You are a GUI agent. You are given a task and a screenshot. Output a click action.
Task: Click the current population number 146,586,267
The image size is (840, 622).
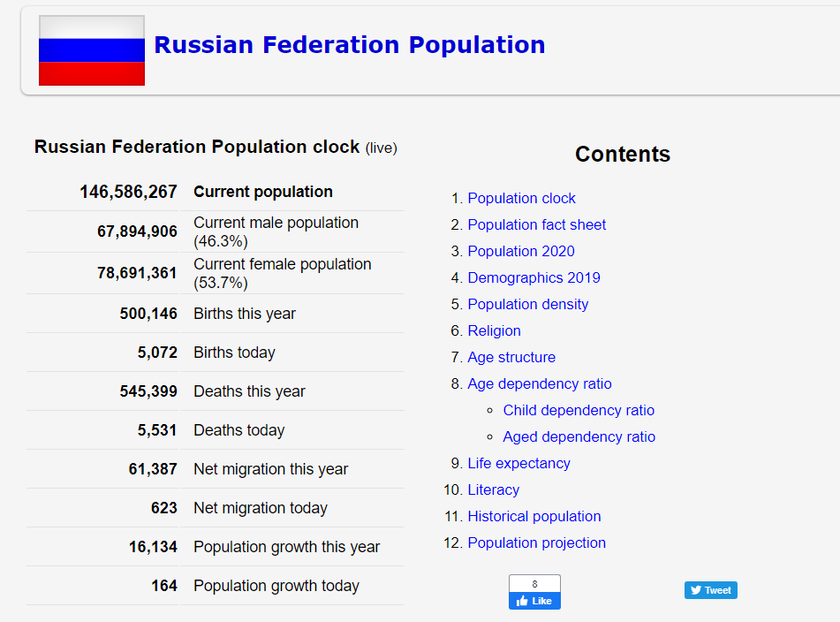point(128,192)
